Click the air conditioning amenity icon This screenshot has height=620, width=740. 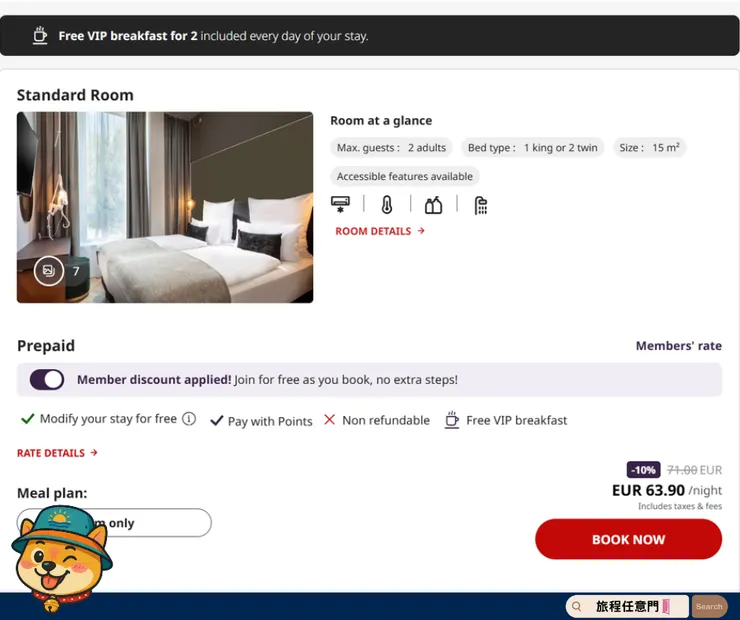pyautogui.click(x=340, y=204)
